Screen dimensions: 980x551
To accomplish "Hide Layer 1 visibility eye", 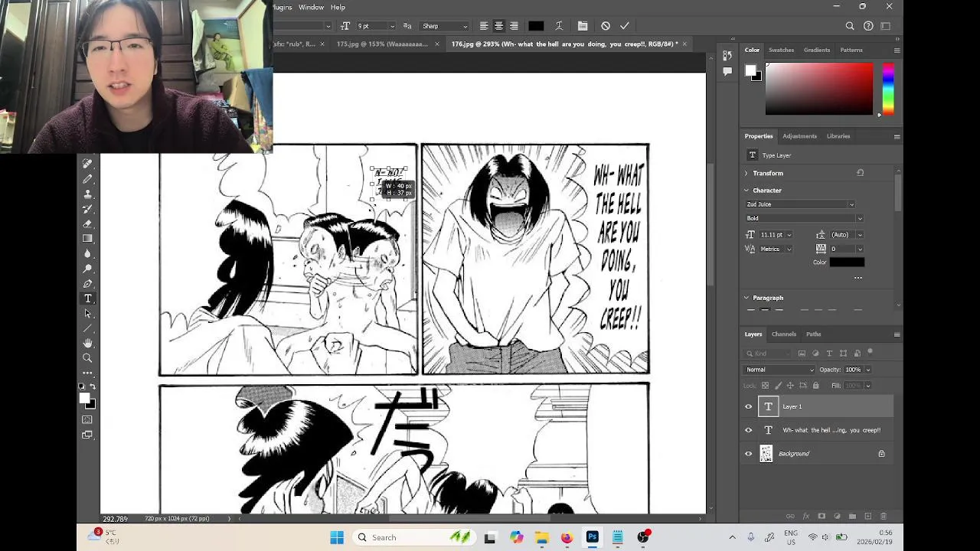I will pyautogui.click(x=749, y=407).
